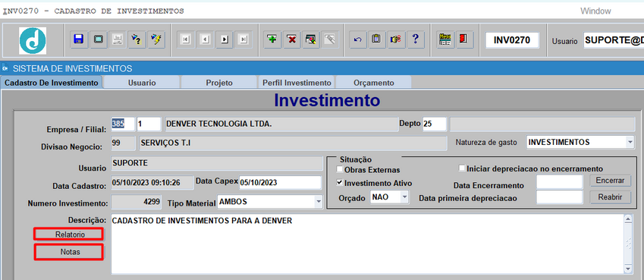
Task: Click the toolbar icon right of red X
Action: (311, 39)
